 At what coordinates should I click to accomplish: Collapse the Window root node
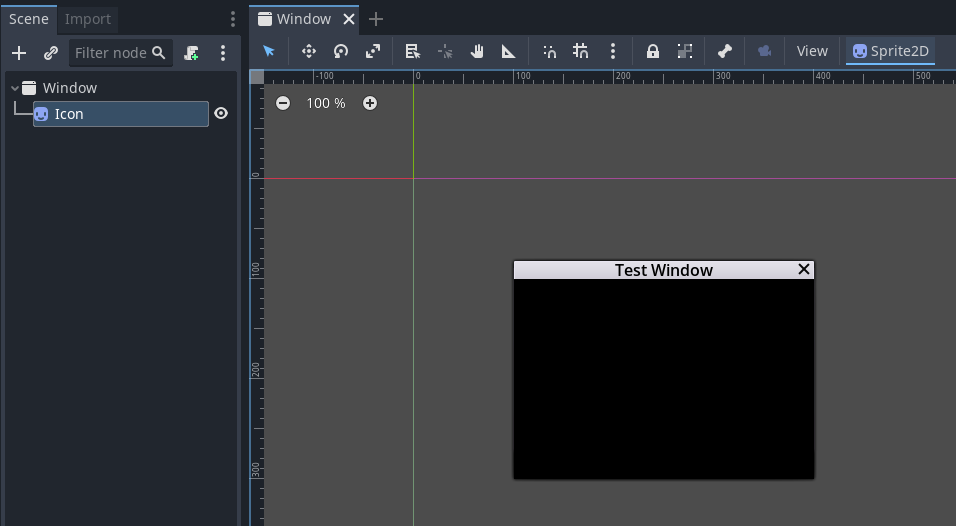pos(15,88)
